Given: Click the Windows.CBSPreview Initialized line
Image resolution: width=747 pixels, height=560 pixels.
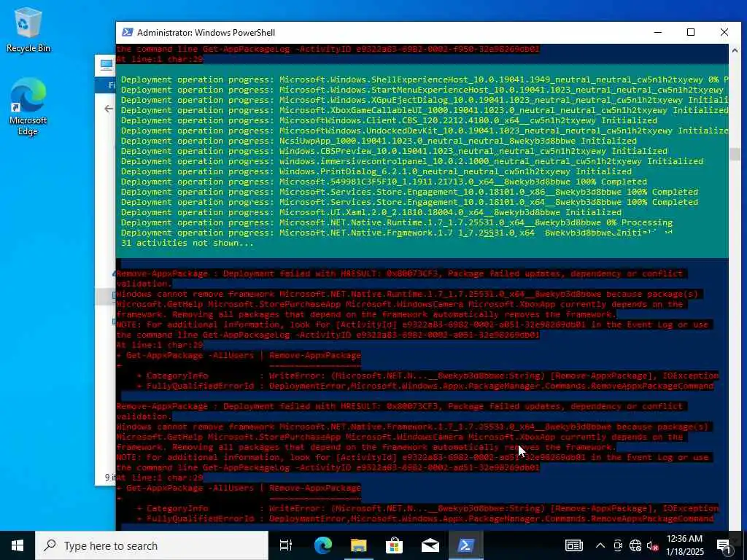Looking at the screenshot, I should click(x=394, y=151).
